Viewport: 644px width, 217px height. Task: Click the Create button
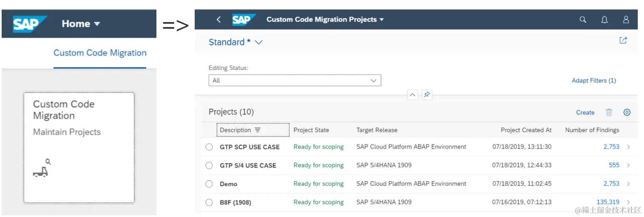click(x=585, y=112)
